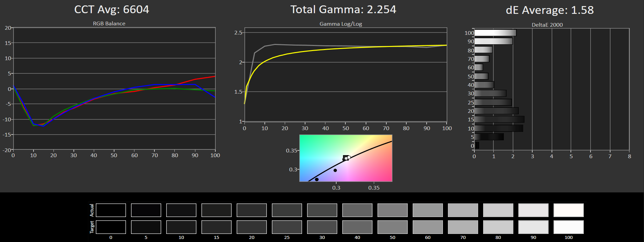
Task: Click the RGB Balance chart title
Action: [109, 24]
